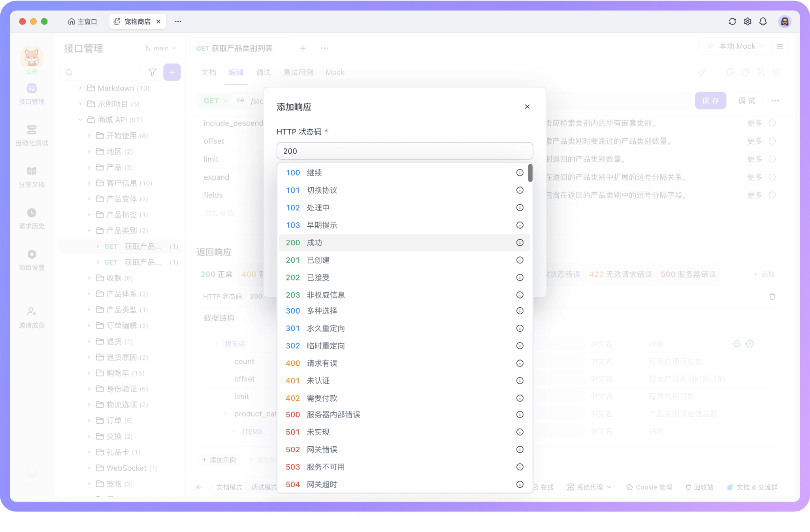Click the 保存 button
This screenshot has width=810, height=532.
coord(710,101)
